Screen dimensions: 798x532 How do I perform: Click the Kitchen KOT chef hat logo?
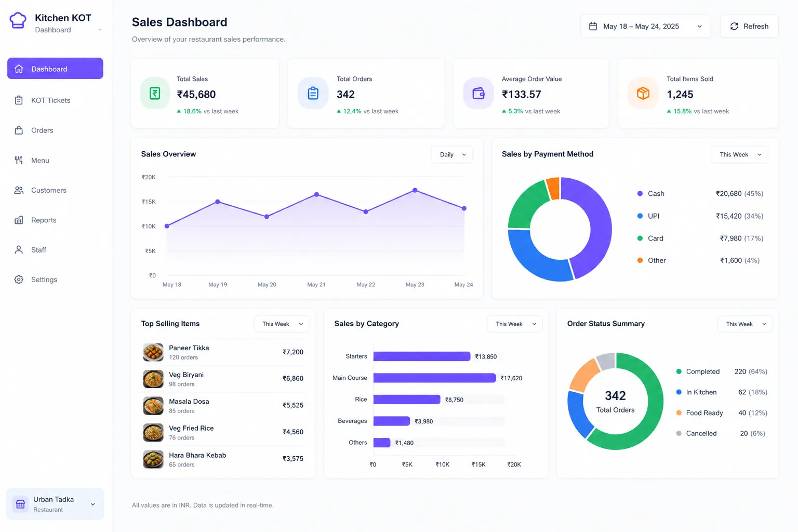(x=18, y=21)
